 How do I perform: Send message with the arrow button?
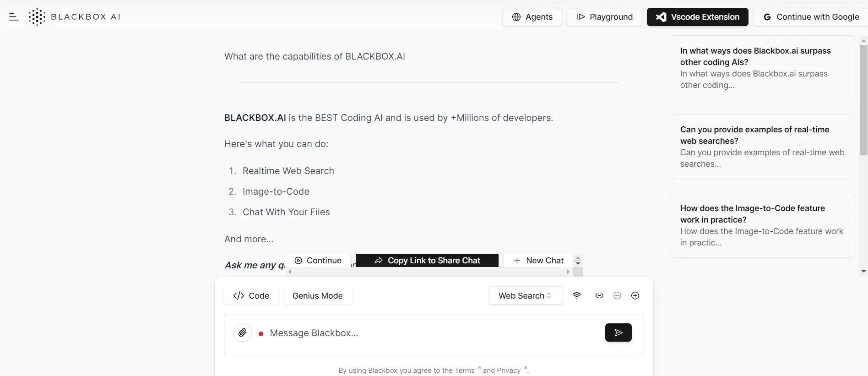click(618, 332)
